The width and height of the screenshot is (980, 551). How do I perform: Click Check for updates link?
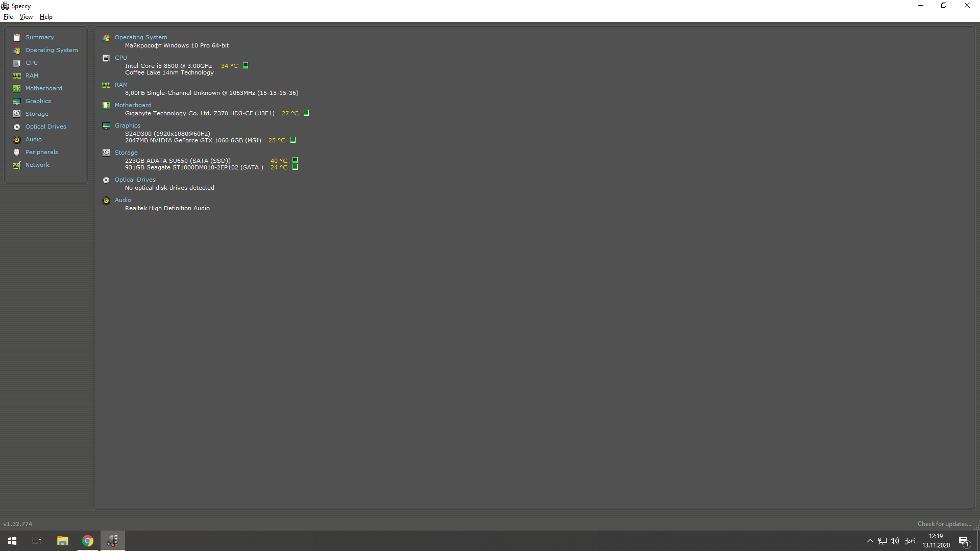point(944,524)
